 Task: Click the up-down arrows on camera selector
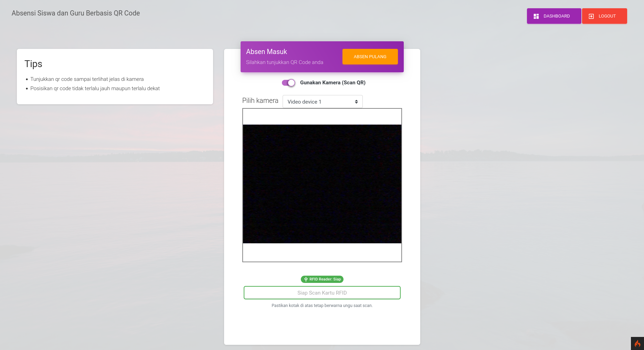[356, 102]
